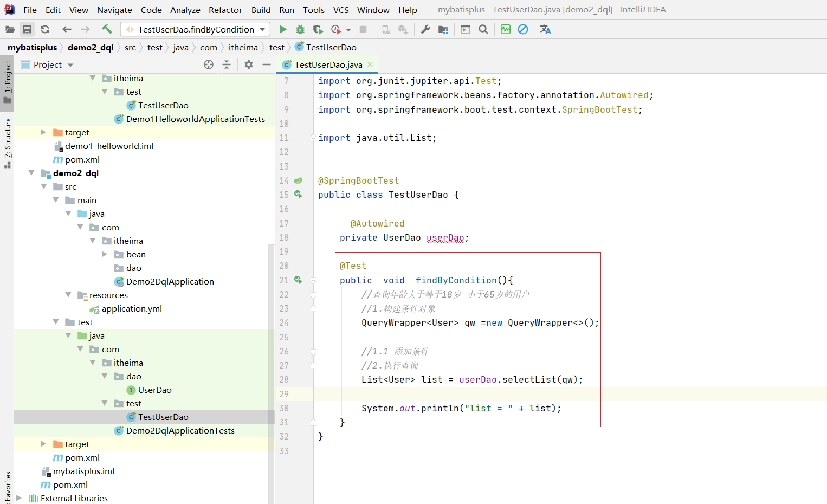The width and height of the screenshot is (827, 504).
Task: Click gutter run icon beside findByCondition method
Action: (x=298, y=280)
